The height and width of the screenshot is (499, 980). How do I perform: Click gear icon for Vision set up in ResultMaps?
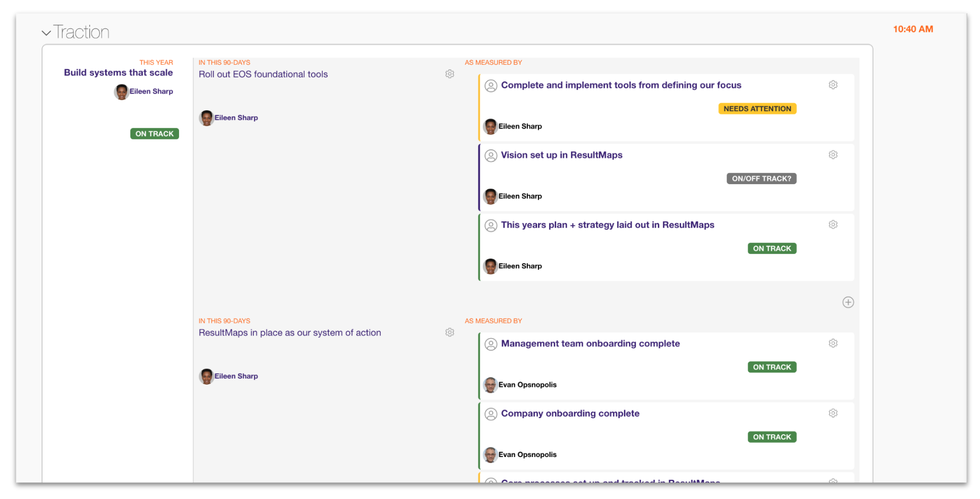[x=833, y=155]
